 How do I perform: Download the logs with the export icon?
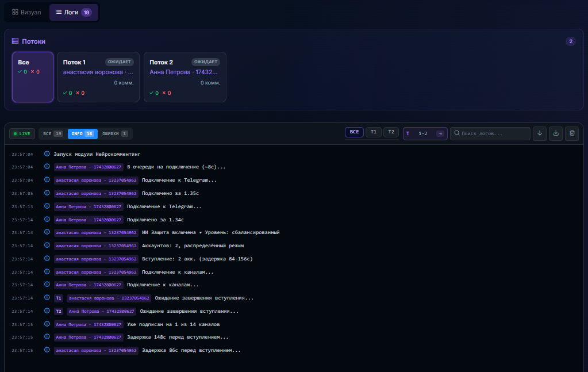[x=556, y=133]
